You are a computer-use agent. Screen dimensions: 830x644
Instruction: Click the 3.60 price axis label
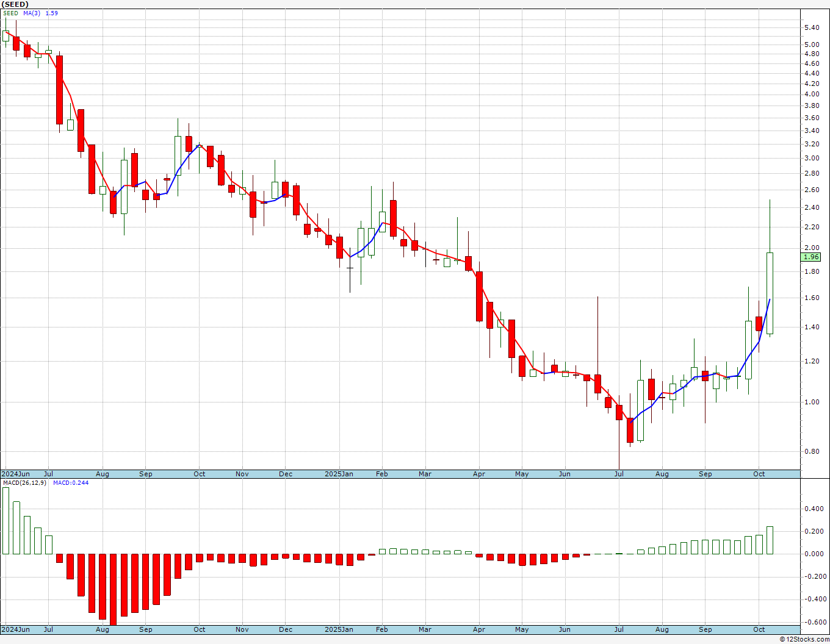point(812,118)
